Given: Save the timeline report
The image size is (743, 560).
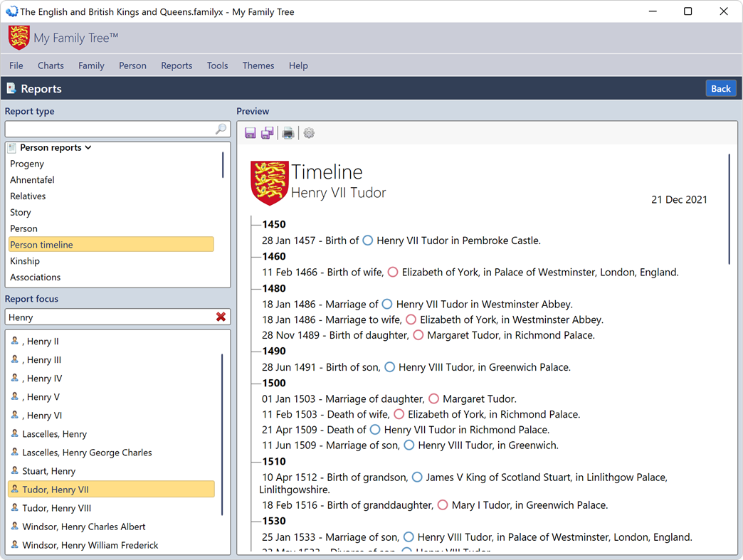Looking at the screenshot, I should pyautogui.click(x=250, y=133).
